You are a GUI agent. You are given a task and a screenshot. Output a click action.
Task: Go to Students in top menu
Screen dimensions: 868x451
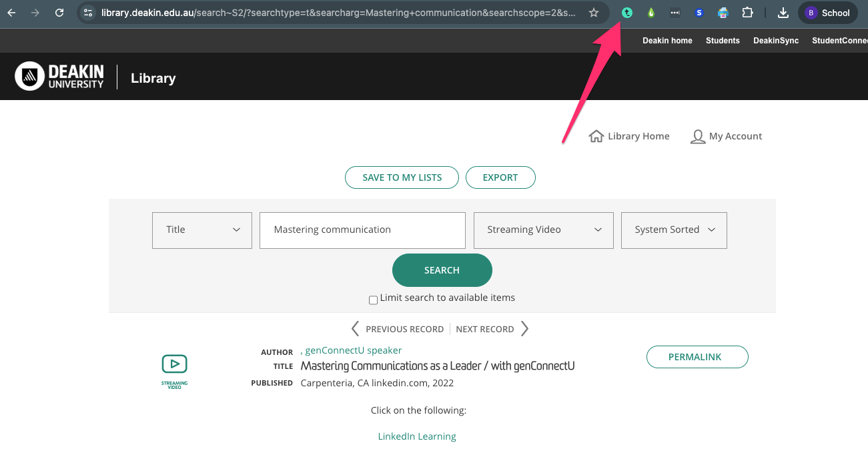point(723,41)
